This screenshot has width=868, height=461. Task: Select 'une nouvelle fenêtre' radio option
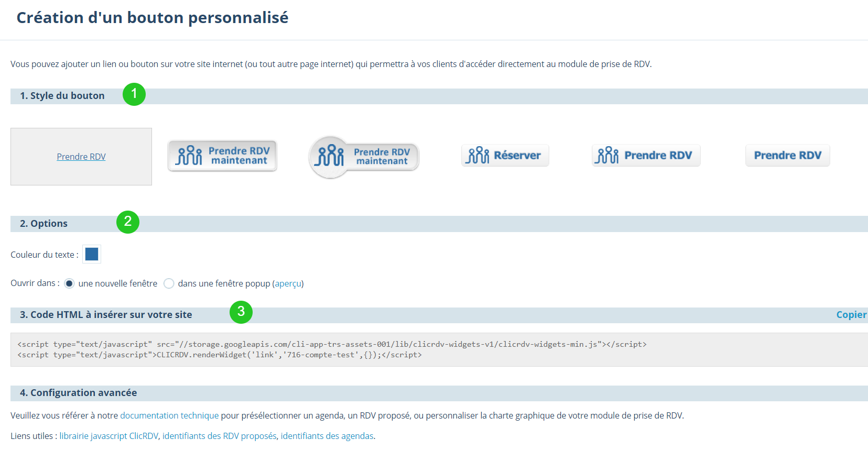(69, 283)
